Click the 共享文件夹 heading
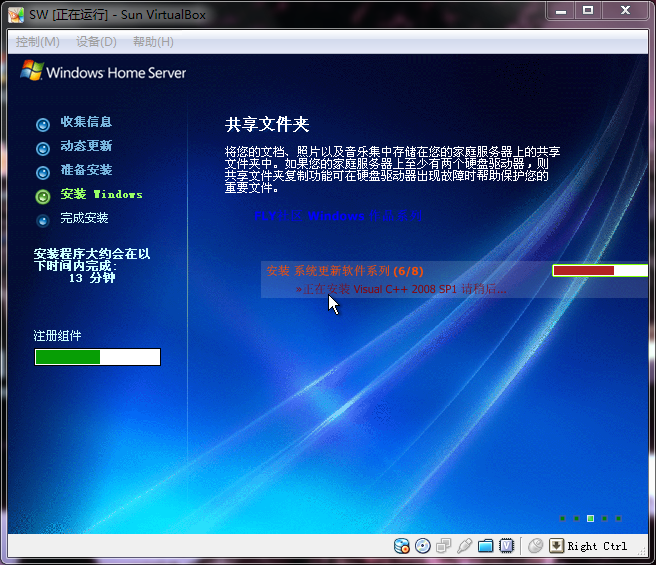The width and height of the screenshot is (656, 565). click(x=267, y=124)
